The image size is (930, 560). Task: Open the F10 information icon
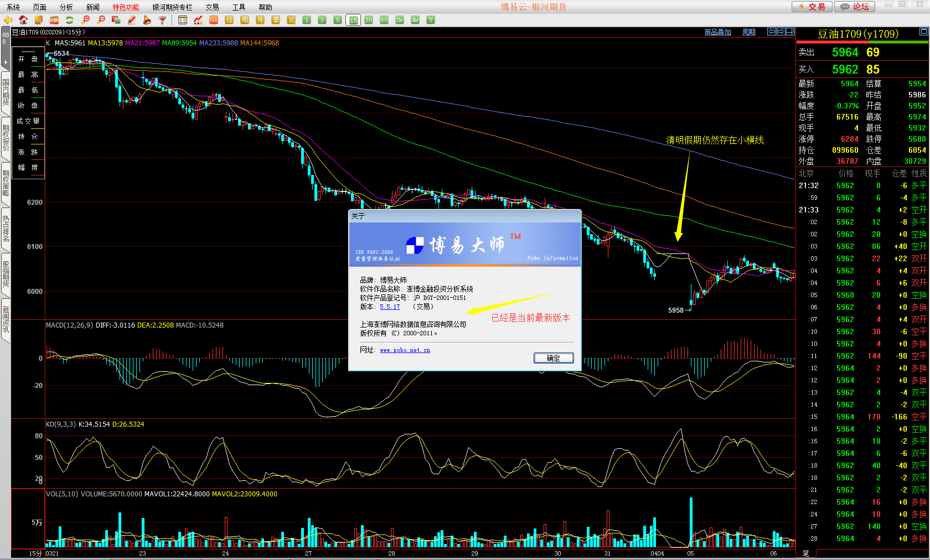click(54, 20)
